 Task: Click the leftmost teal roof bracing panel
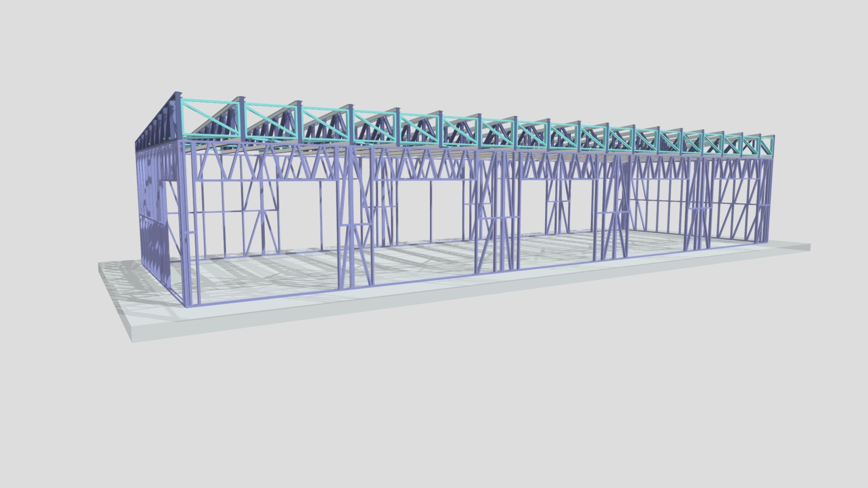210,119
